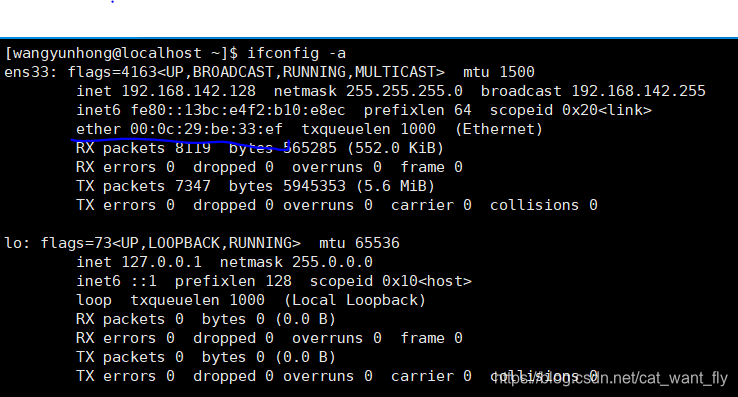
Task: Click '(Ethernet)' label
Action: tap(499, 129)
